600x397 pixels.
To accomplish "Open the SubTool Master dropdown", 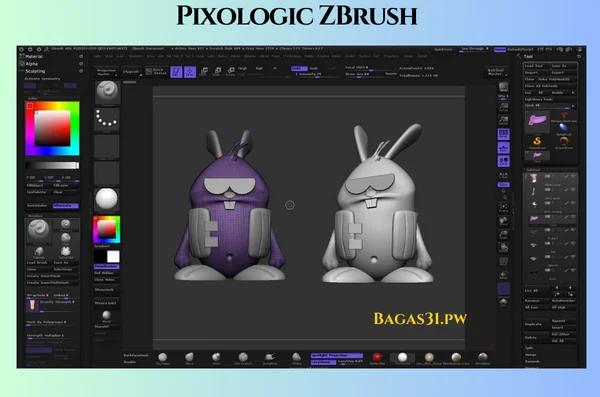I will tap(496, 72).
